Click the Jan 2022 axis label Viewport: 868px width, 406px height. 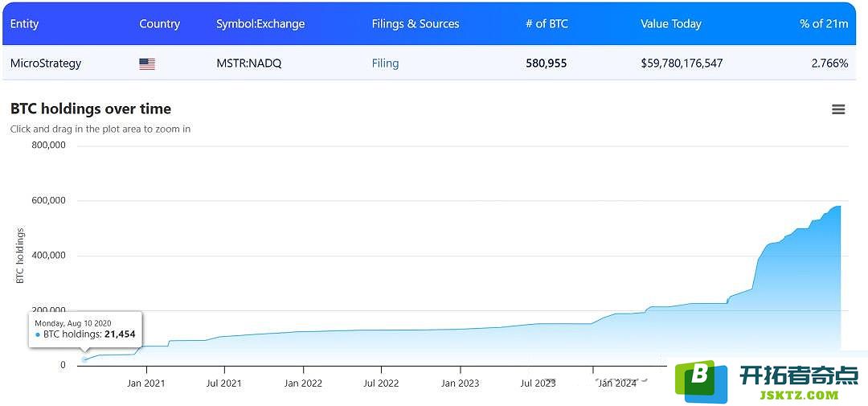click(303, 383)
